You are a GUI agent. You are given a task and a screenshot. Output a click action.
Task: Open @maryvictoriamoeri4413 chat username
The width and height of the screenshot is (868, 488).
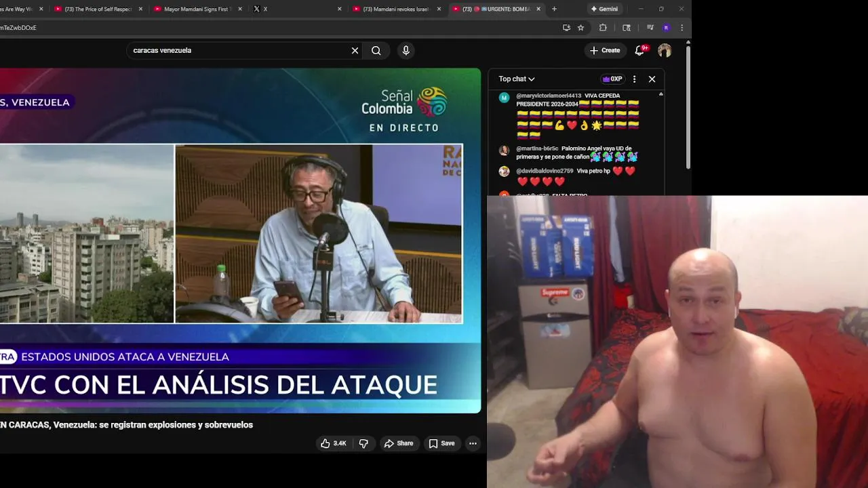pyautogui.click(x=549, y=96)
